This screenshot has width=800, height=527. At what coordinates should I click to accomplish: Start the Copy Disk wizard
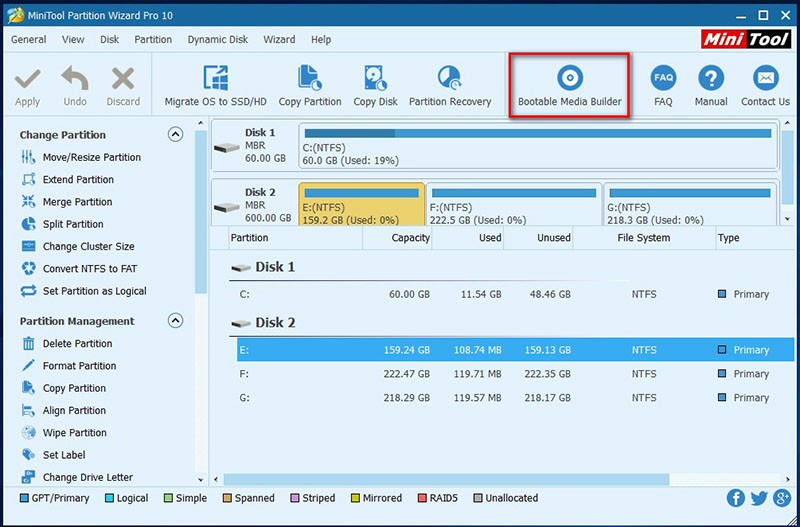point(376,86)
